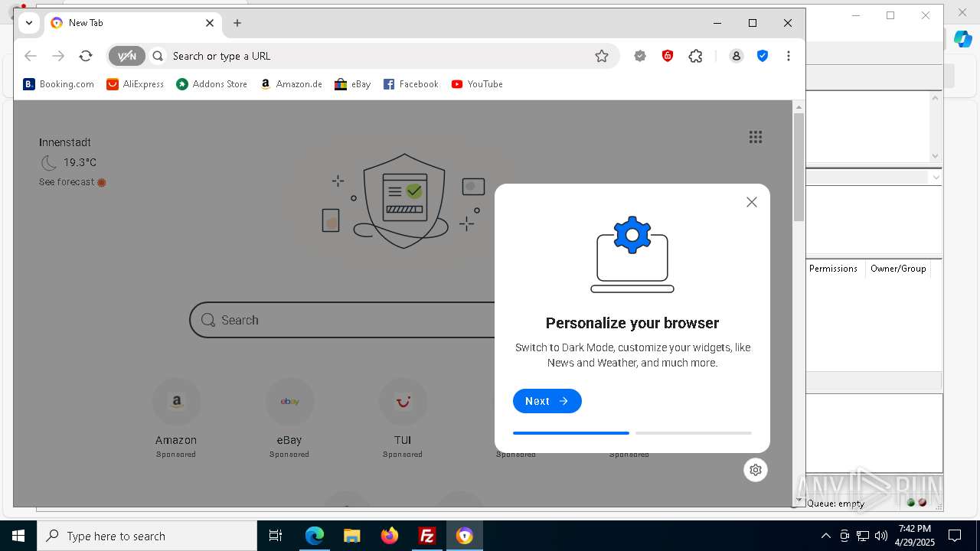The width and height of the screenshot is (980, 551).
Task: Open the TUI sponsored shortcut
Action: 403,418
